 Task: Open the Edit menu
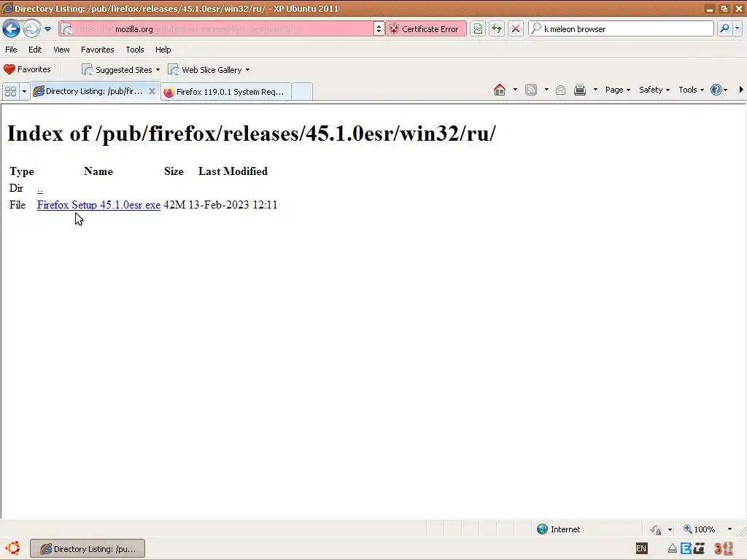pyautogui.click(x=35, y=50)
